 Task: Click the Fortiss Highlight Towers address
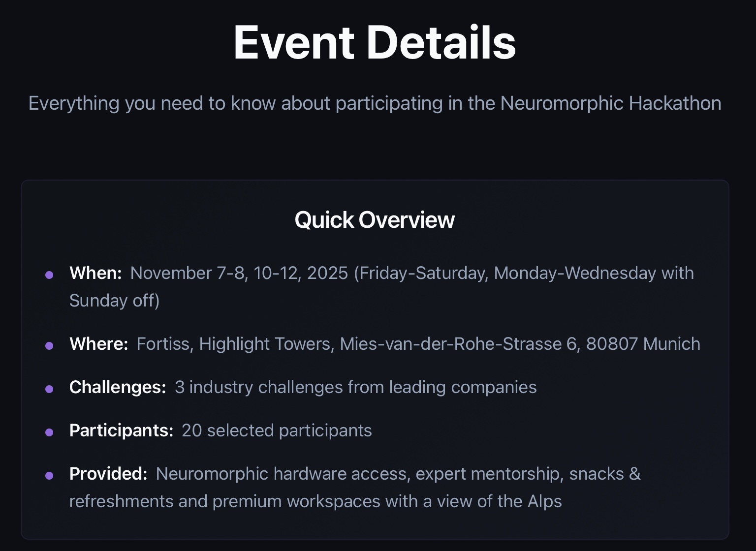tap(418, 344)
